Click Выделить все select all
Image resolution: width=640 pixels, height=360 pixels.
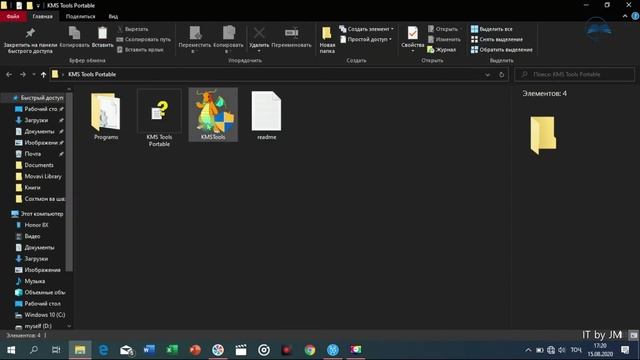click(x=492, y=29)
